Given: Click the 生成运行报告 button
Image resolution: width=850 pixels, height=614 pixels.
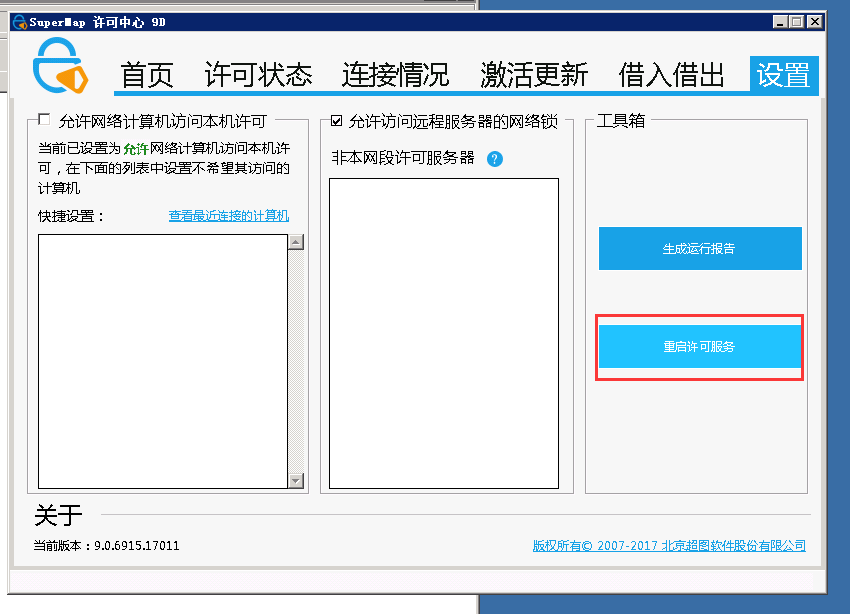Looking at the screenshot, I should pos(700,248).
